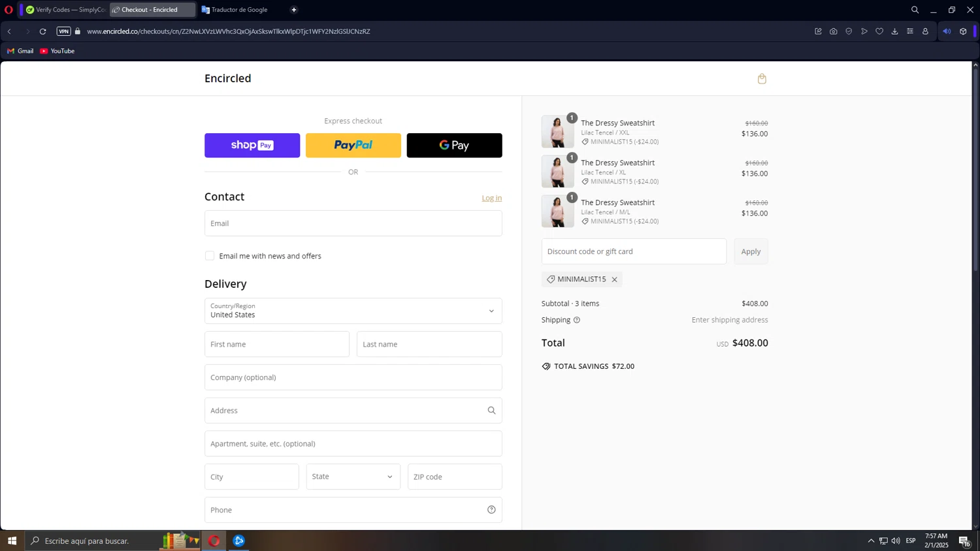
Task: Click the M/L Dressy Sweatshirt thumbnail
Action: (558, 212)
